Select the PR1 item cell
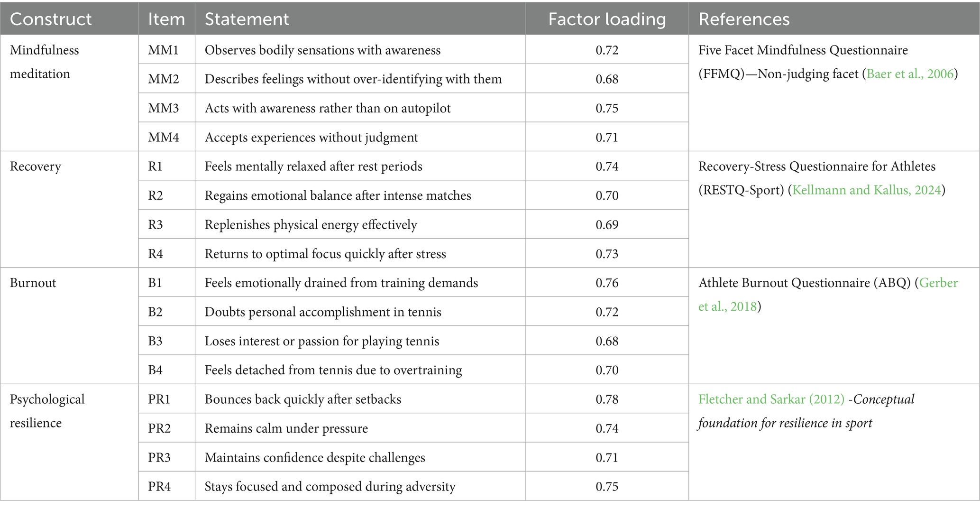This screenshot has height=509, width=980. point(159,399)
